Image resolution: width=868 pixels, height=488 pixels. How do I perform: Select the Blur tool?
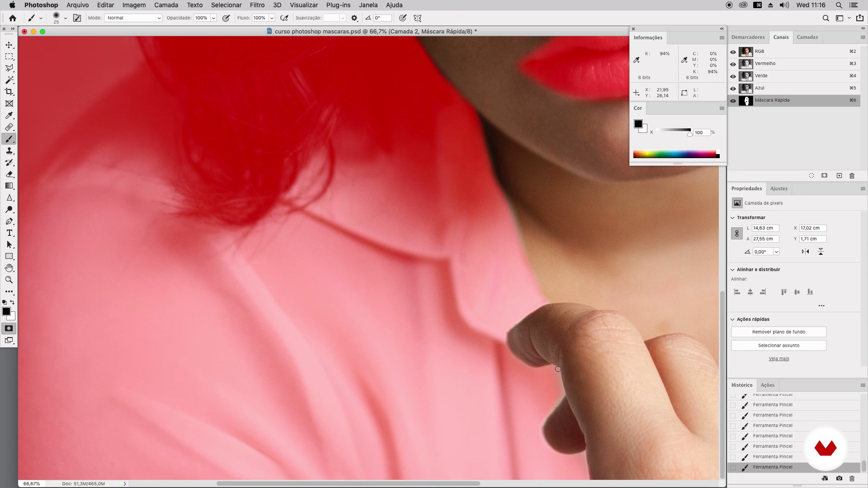[x=9, y=197]
